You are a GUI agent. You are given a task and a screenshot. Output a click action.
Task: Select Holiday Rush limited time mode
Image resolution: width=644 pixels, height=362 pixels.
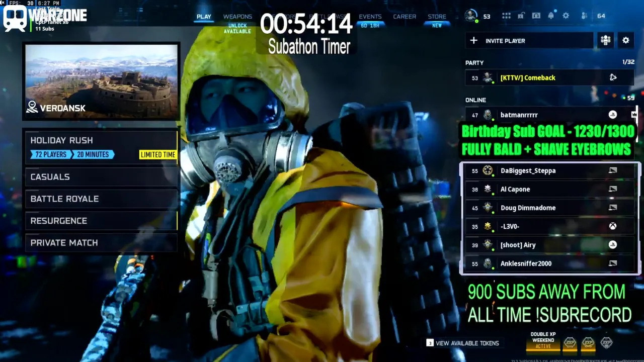pyautogui.click(x=102, y=147)
